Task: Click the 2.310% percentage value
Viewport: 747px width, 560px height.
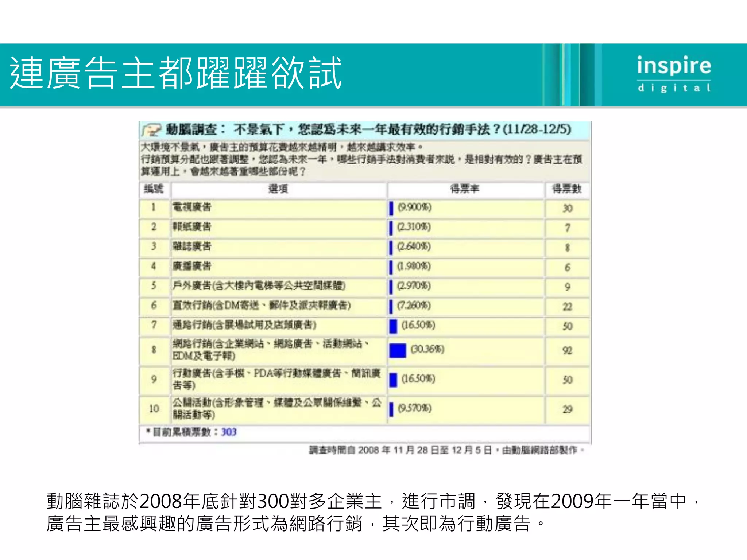Action: [414, 227]
